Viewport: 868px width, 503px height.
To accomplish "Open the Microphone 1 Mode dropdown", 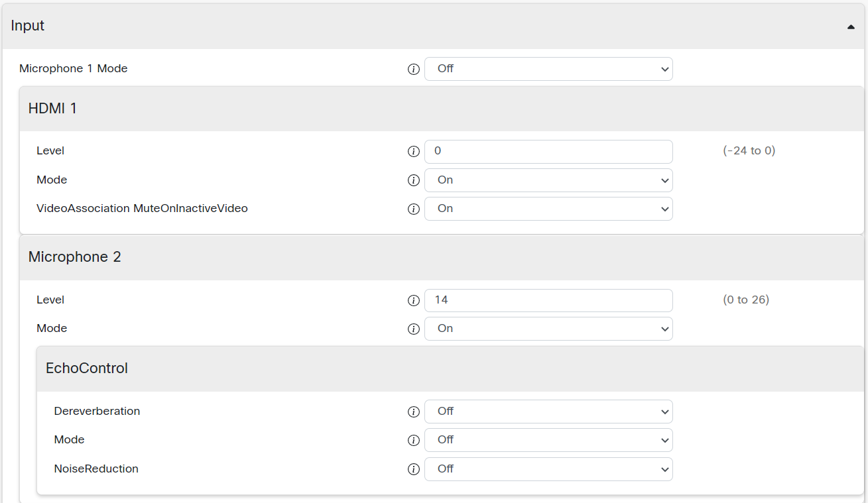I will [548, 69].
